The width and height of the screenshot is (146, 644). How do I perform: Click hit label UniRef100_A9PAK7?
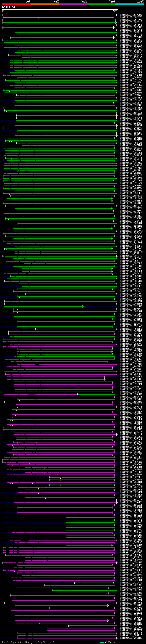[131, 67]
